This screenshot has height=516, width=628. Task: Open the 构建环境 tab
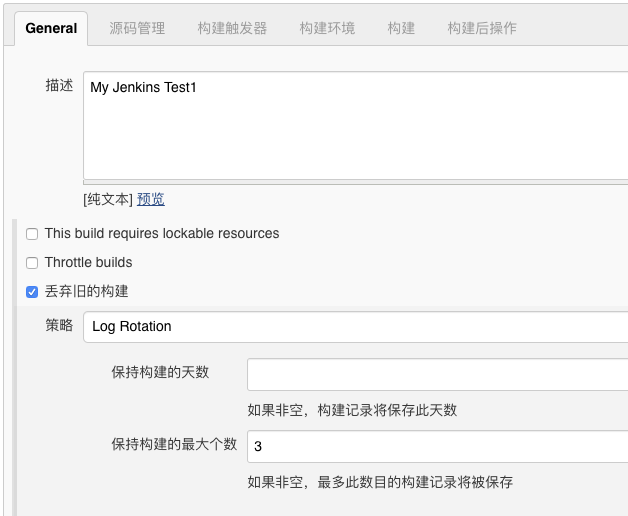tap(327, 28)
